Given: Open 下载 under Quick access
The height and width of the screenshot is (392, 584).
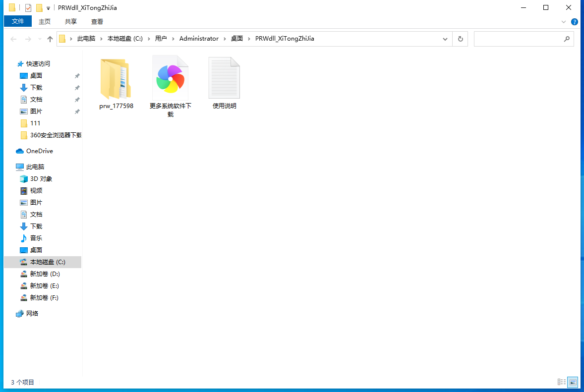Looking at the screenshot, I should click(x=36, y=88).
